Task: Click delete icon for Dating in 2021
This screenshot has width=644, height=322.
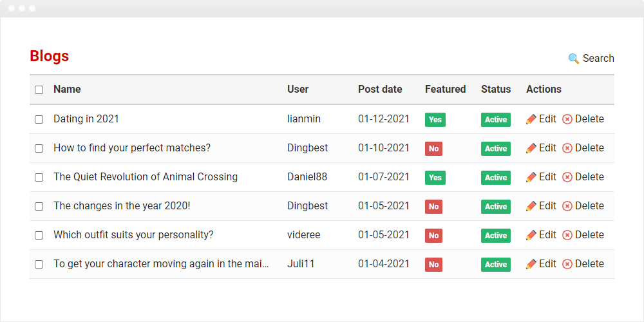Action: pyautogui.click(x=567, y=120)
